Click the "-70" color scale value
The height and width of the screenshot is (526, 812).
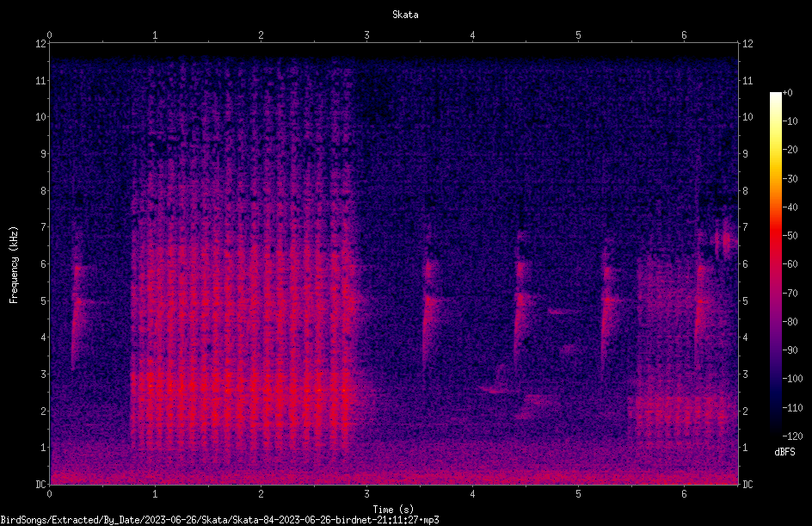[x=790, y=294]
